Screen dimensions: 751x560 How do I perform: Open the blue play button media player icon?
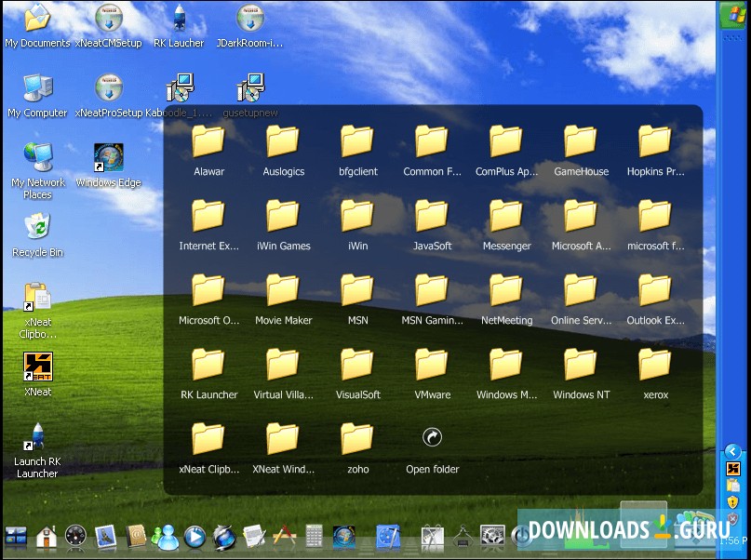[x=194, y=537]
